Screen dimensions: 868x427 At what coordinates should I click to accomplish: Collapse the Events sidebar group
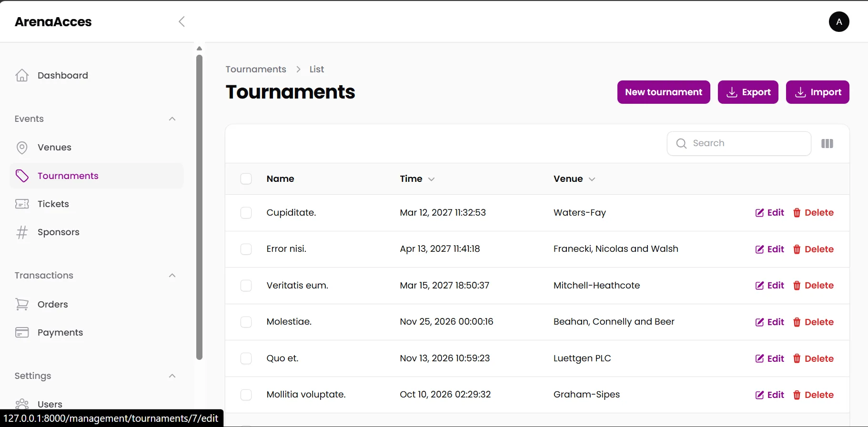click(172, 119)
